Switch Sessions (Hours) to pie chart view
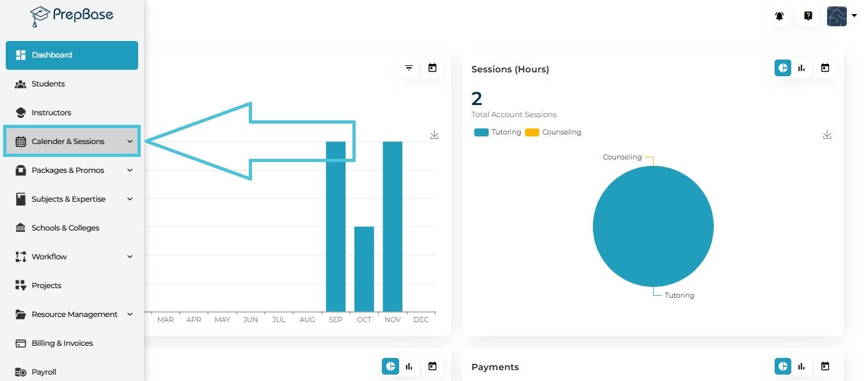The image size is (868, 381). click(783, 68)
